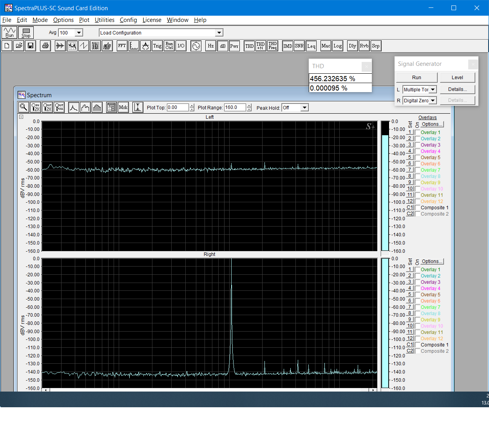Screen dimensions: 489x448
Task: Open the Config menu
Action: pyautogui.click(x=128, y=20)
